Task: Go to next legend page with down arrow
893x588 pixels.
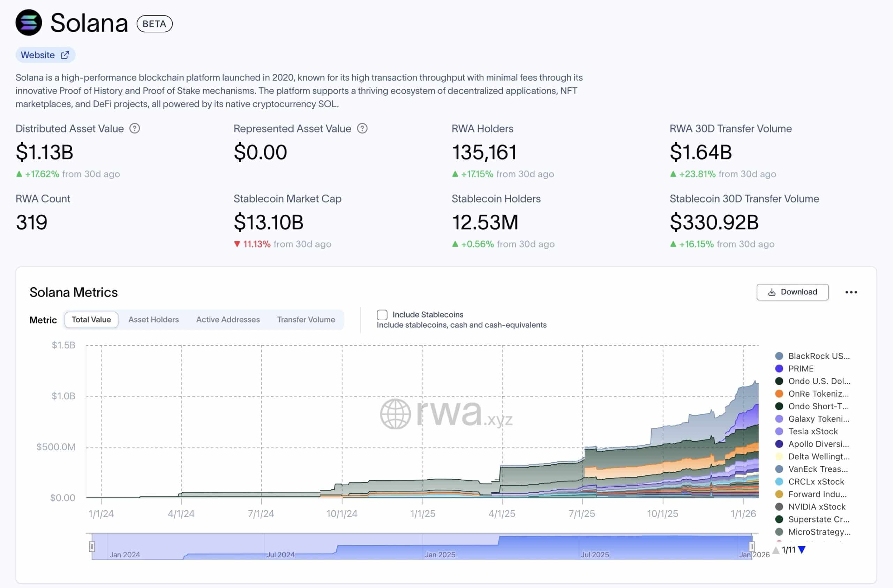Action: 802,550
